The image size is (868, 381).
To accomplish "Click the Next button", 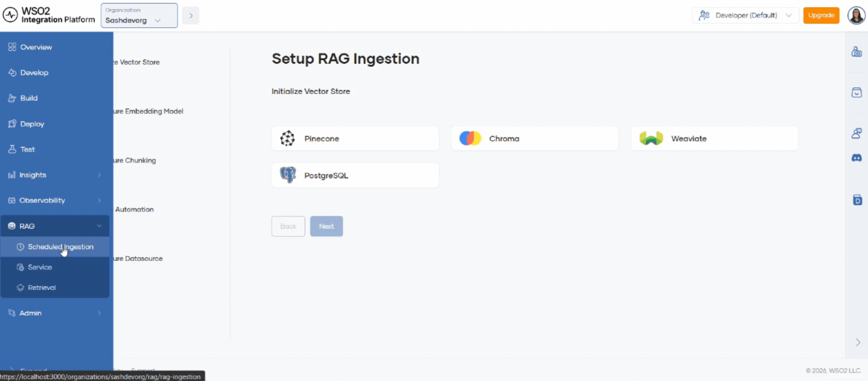I will pyautogui.click(x=326, y=226).
